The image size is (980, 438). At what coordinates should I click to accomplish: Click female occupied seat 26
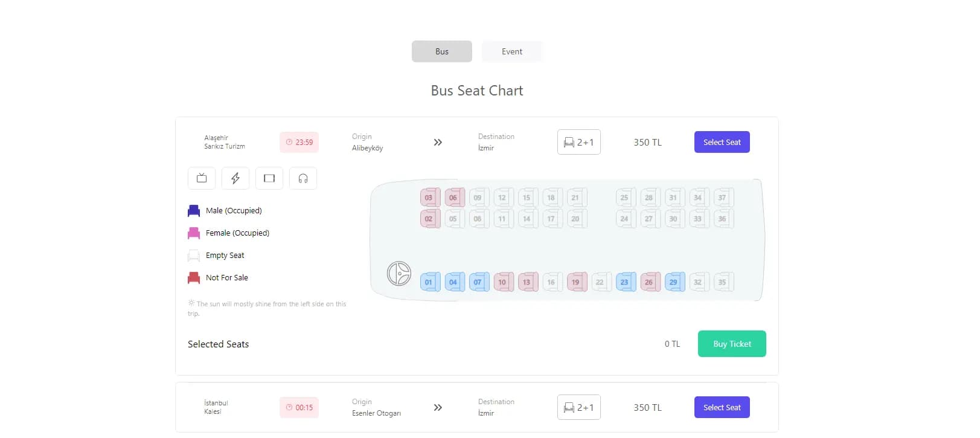tap(650, 282)
